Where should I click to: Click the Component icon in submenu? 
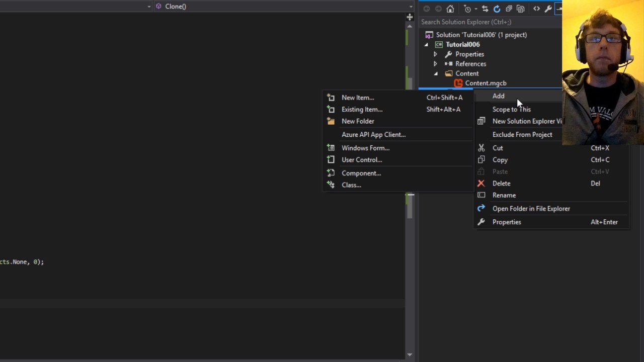point(331,173)
